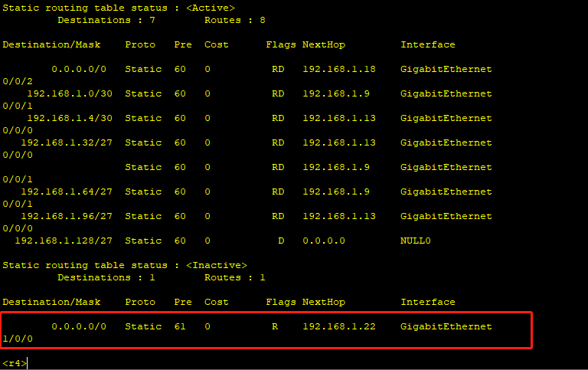Select 'Routes : 8' in the Active summary
Screen dimensions: 588x370
[x=235, y=20]
